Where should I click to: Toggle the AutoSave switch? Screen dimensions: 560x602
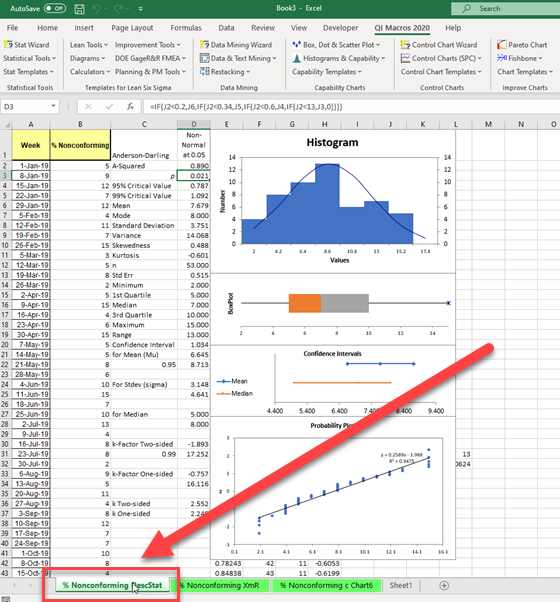point(55,8)
